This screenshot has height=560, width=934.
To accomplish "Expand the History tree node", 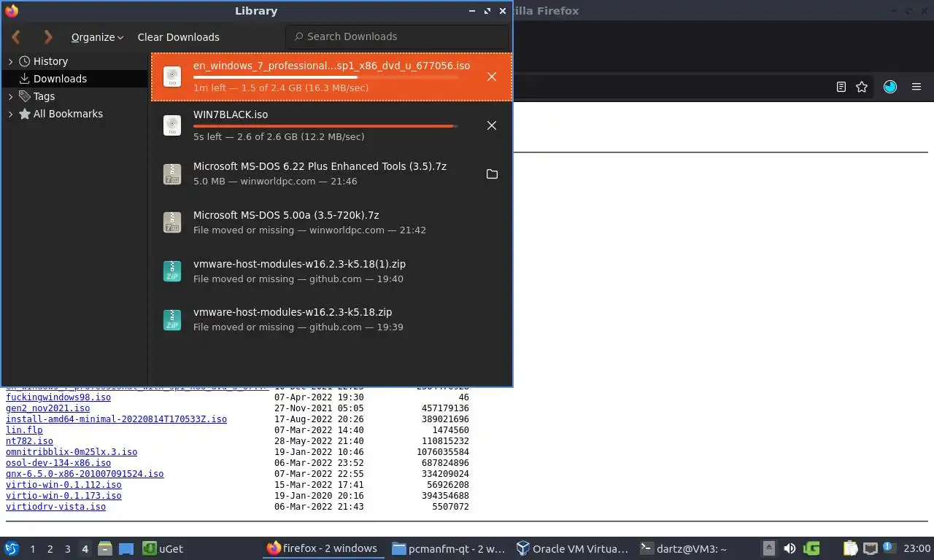I will coord(10,62).
